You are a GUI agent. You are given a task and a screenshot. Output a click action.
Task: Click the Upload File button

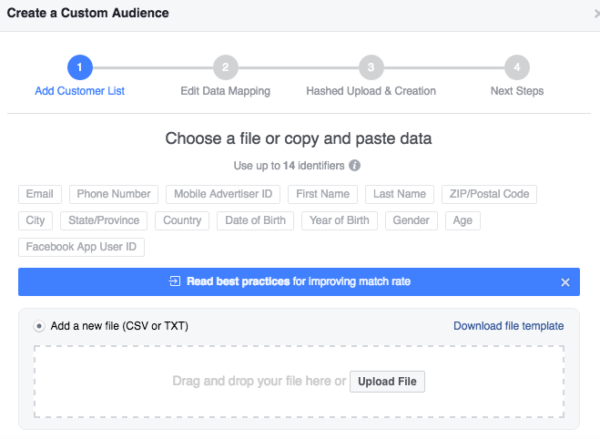click(387, 382)
